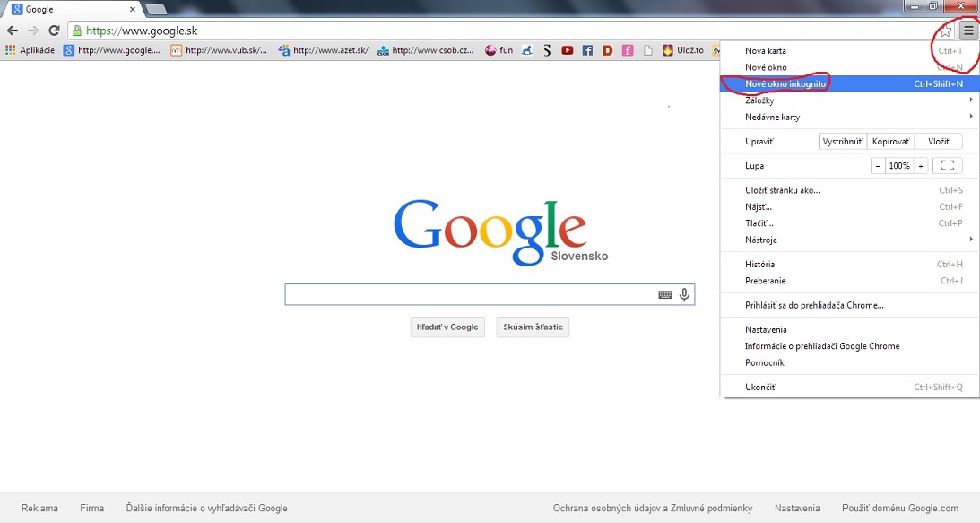Click the Skúsim šťastie button

point(533,327)
